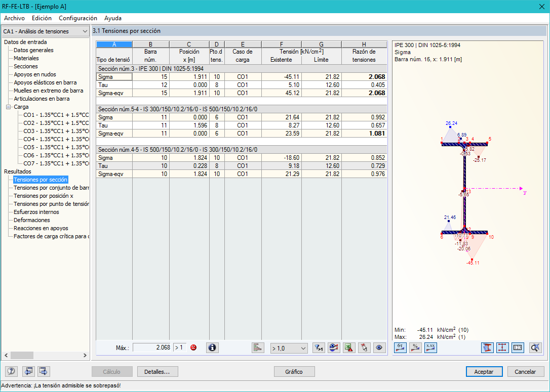
Task: Open the Edición menu
Action: (x=42, y=18)
